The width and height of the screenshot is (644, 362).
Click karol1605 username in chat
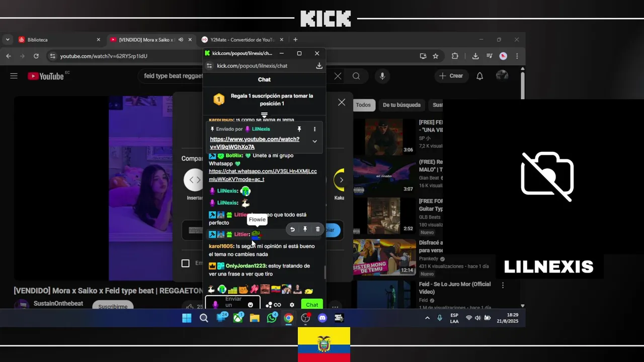point(221,246)
